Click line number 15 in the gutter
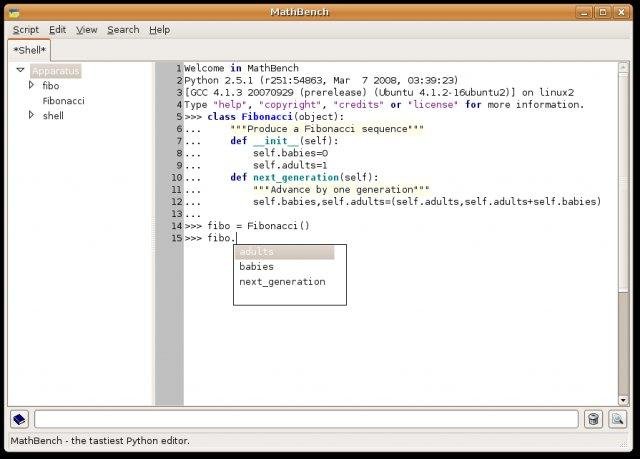The width and height of the screenshot is (640, 459). point(177,238)
